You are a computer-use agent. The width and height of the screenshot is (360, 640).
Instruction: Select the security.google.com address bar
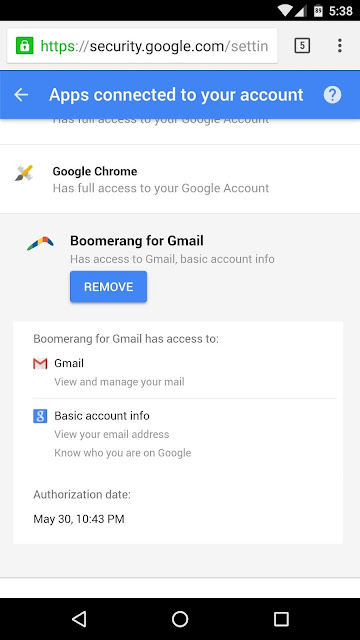142,46
